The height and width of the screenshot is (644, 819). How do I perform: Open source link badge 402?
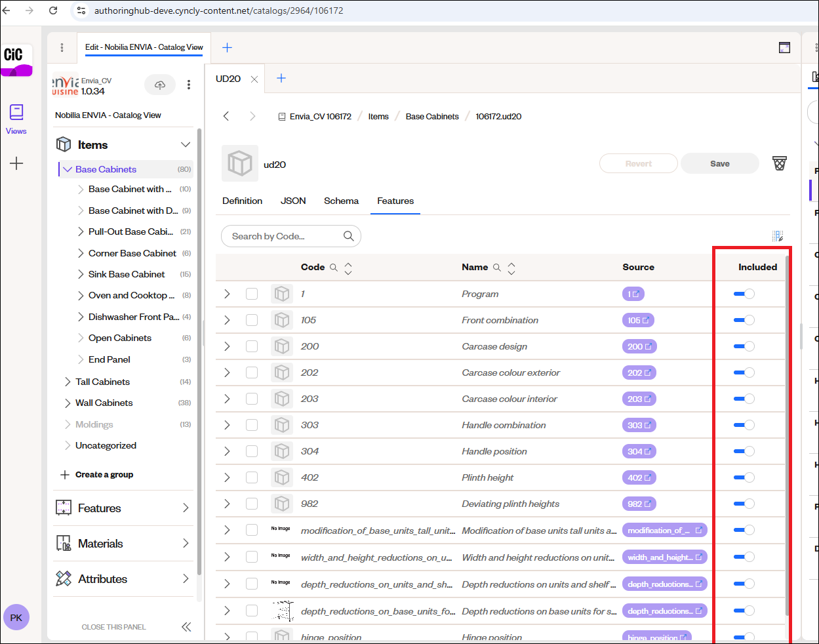point(639,477)
